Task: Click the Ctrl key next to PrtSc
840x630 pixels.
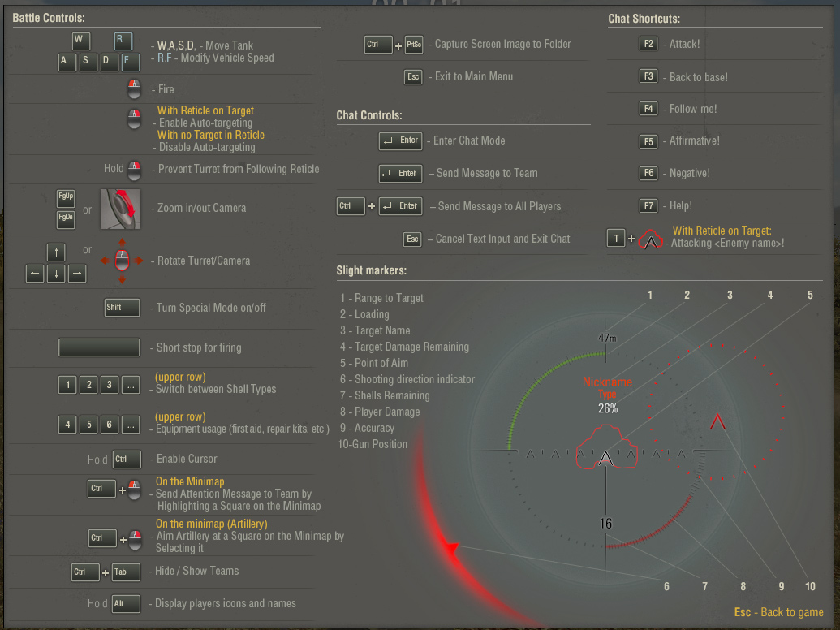Action: click(378, 45)
